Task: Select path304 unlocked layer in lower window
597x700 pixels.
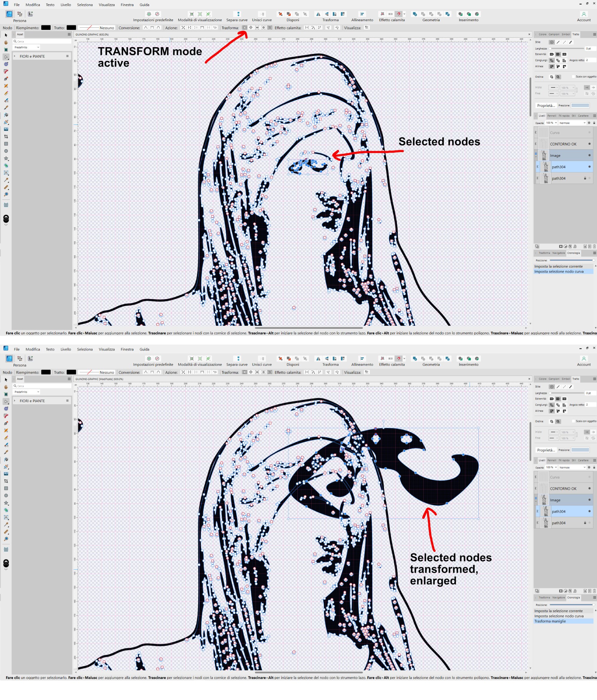Action: click(x=564, y=512)
